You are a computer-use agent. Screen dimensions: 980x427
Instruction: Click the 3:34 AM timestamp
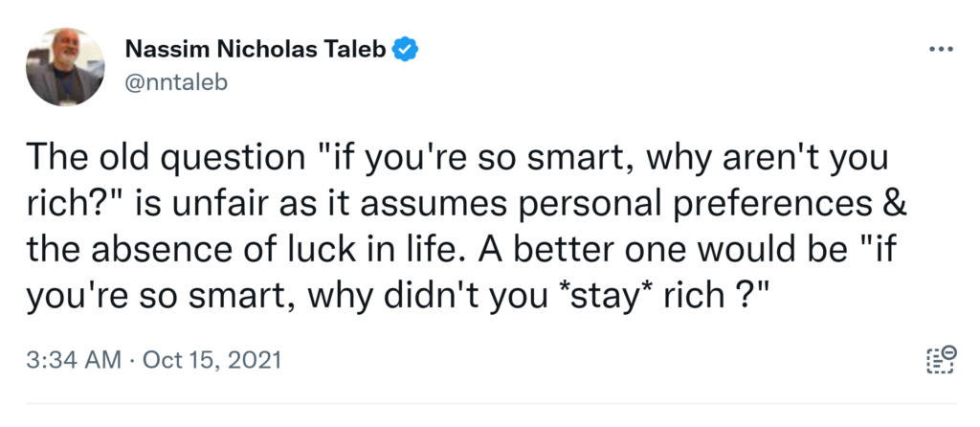(76, 361)
